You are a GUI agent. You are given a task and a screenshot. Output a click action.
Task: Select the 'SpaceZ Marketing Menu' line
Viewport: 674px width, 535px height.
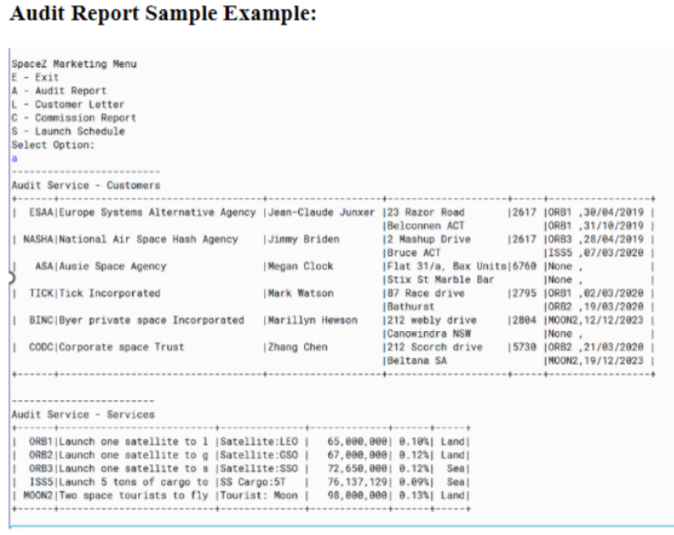(x=74, y=64)
